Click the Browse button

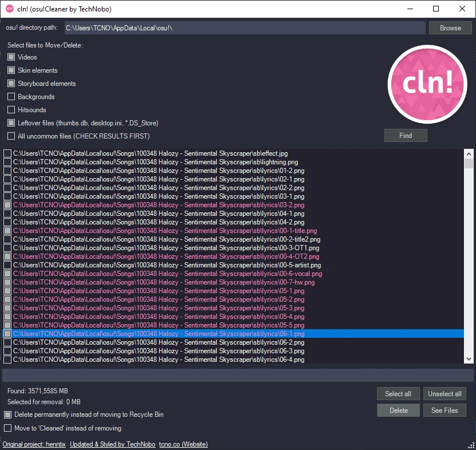click(x=450, y=28)
